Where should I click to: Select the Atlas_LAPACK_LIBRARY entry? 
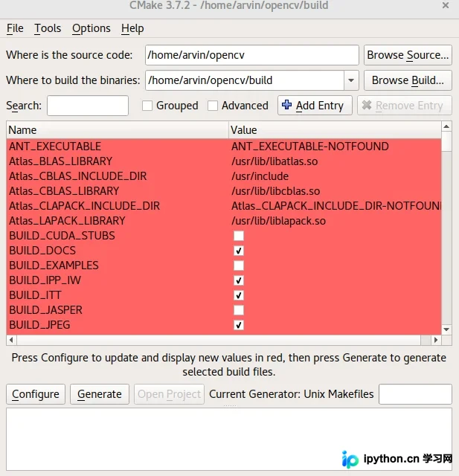(x=67, y=221)
